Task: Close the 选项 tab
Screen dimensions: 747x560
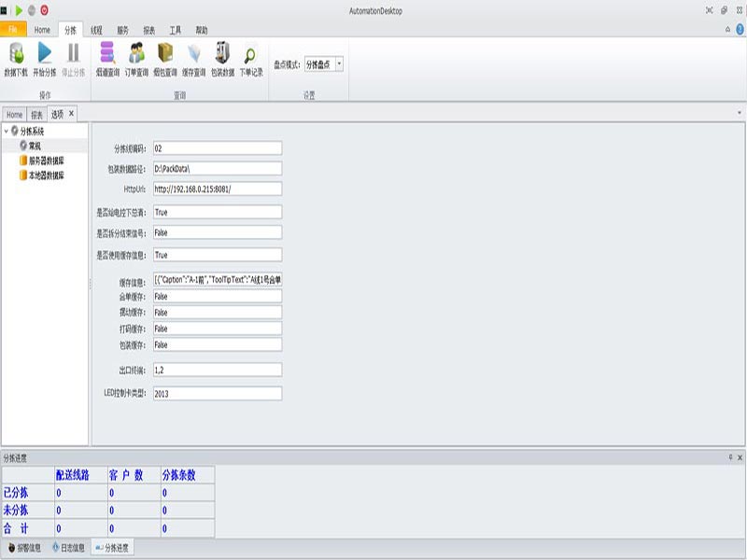Action: 72,114
